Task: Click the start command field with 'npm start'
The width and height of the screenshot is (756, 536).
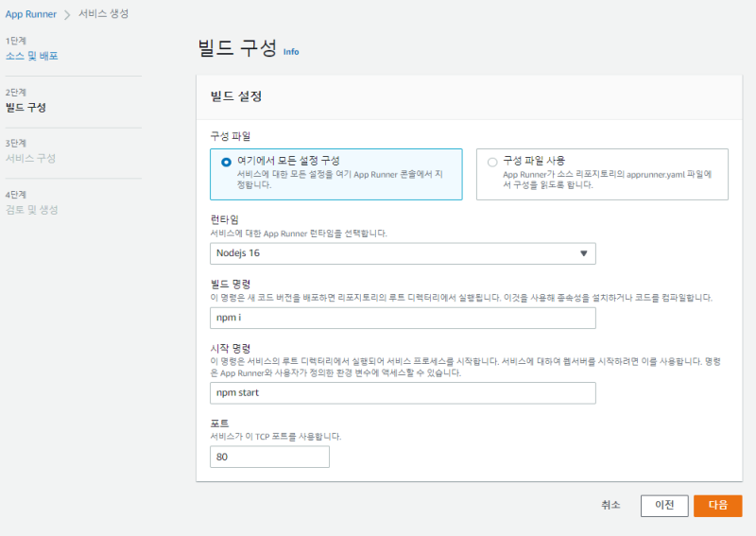Action: 402,392
